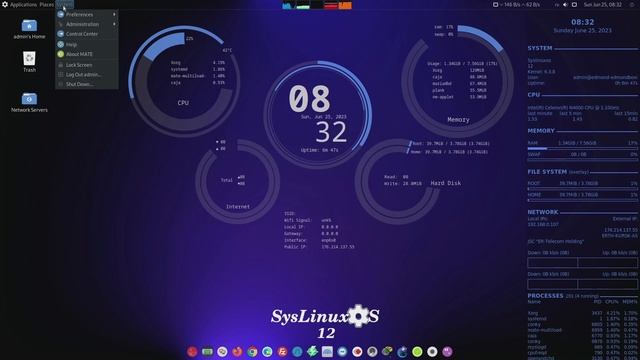Click the tray icon right of the speaker
The image size is (640, 360).
pos(574,4)
